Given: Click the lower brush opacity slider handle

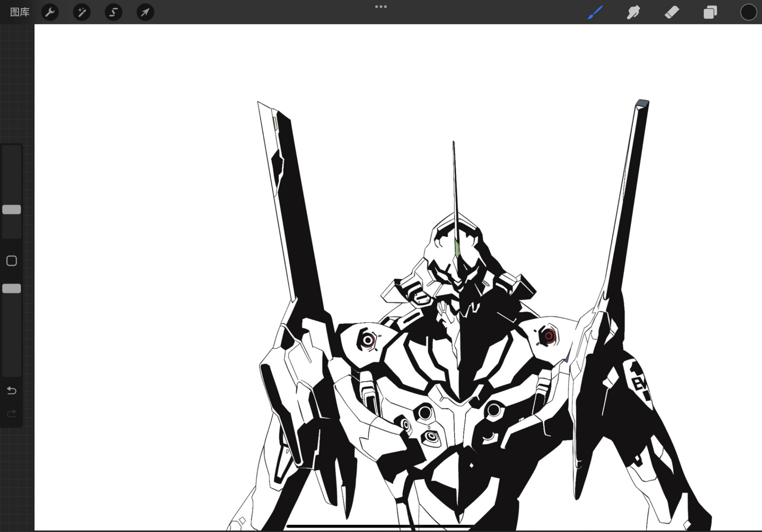Looking at the screenshot, I should 12,288.
